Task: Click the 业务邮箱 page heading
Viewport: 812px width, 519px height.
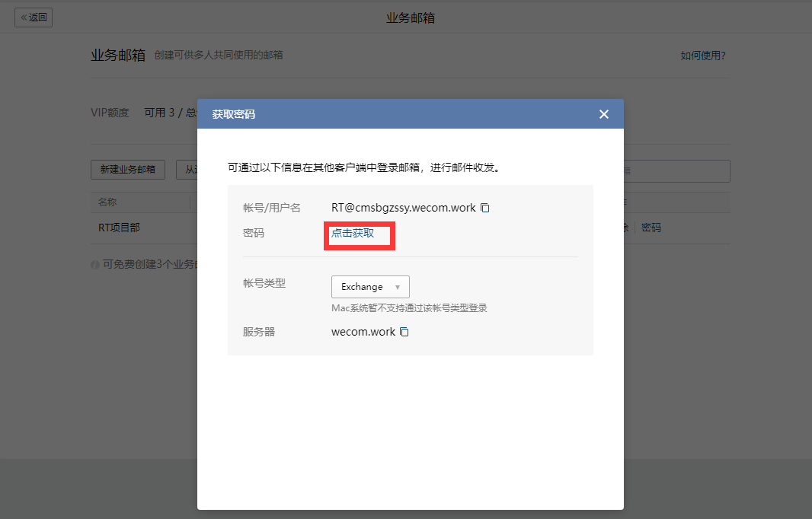Action: point(117,56)
